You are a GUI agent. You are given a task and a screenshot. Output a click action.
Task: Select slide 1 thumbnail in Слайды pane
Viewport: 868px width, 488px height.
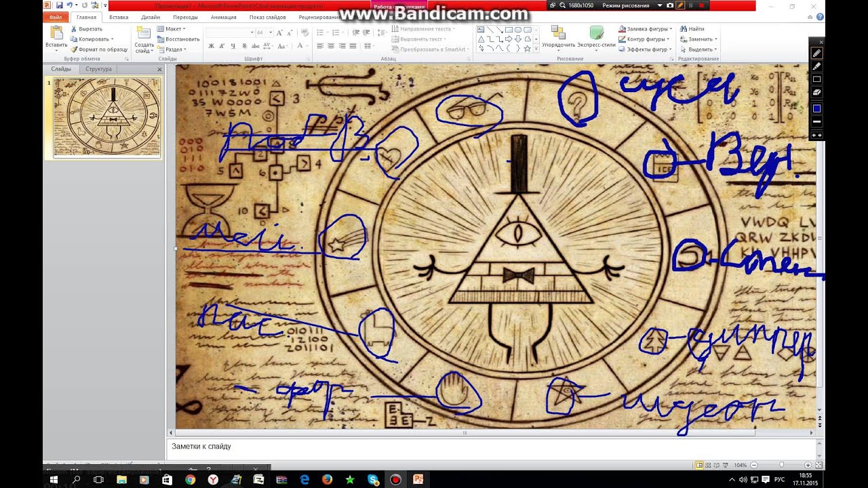(x=107, y=117)
